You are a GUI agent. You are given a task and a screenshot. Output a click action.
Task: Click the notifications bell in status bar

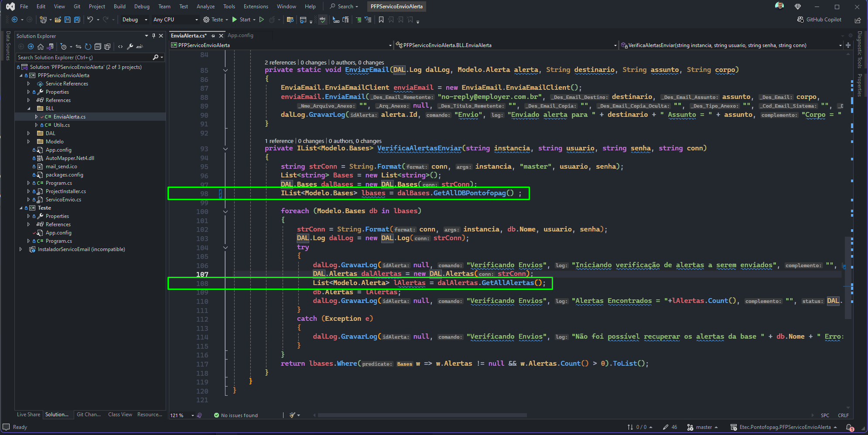tap(850, 428)
